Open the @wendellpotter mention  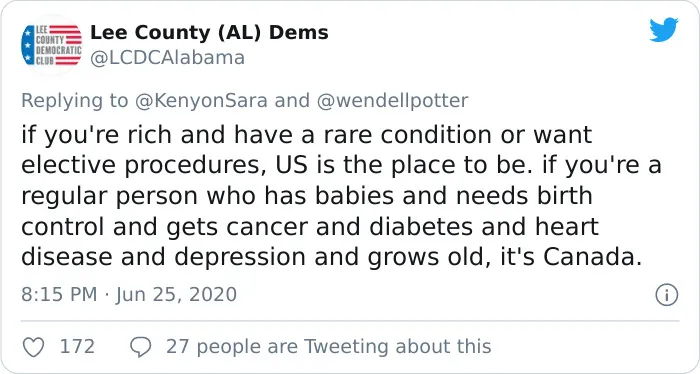(x=392, y=100)
